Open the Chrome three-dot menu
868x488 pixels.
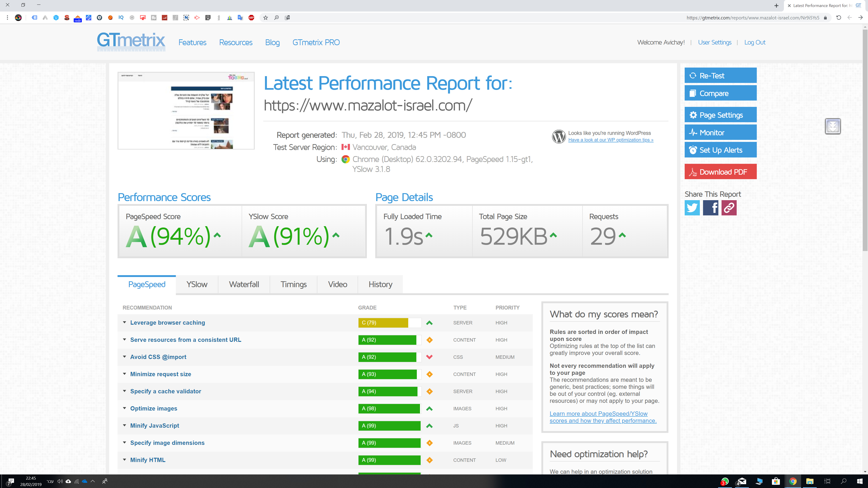7,18
